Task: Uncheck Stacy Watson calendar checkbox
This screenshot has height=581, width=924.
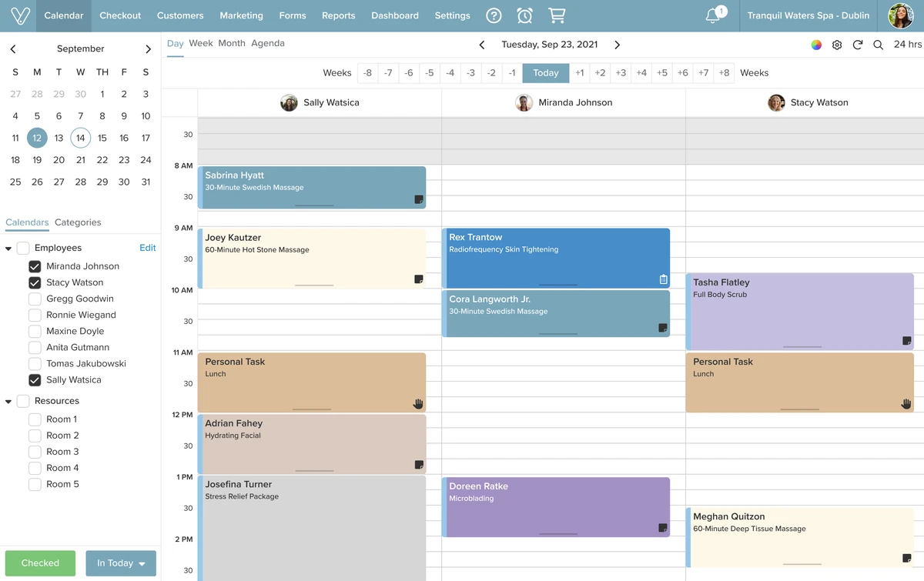Action: [35, 282]
